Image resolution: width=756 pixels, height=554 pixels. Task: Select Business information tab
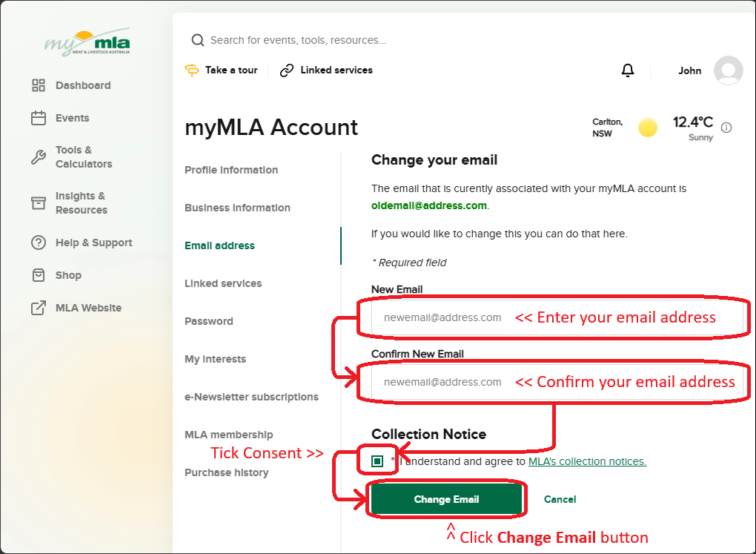(238, 208)
